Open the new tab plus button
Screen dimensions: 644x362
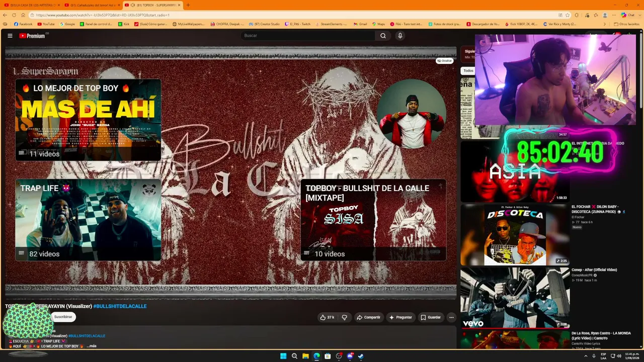point(188,5)
